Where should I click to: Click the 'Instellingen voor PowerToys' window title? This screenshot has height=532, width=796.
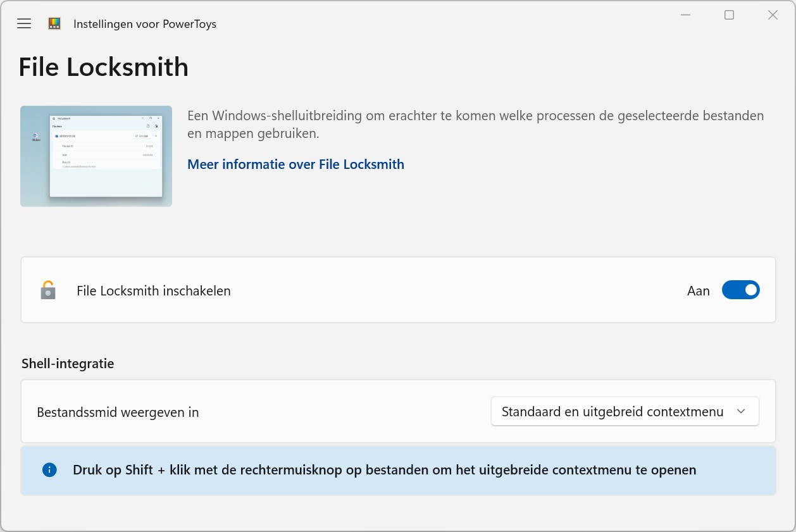145,24
